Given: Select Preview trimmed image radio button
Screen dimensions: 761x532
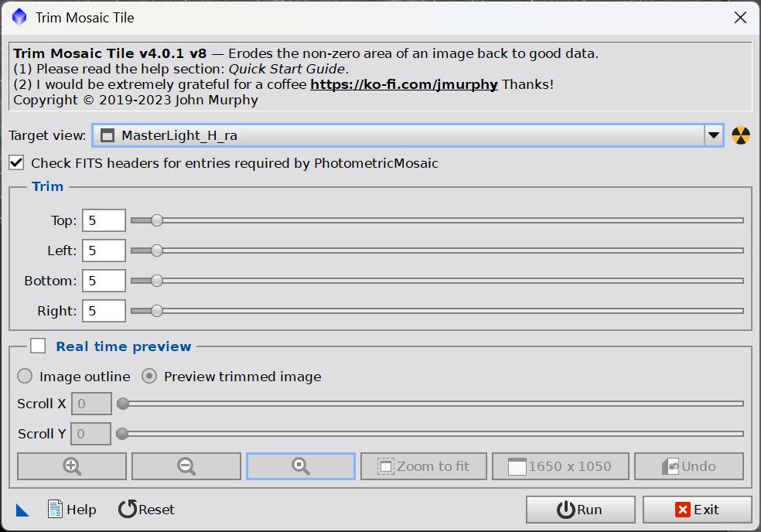Looking at the screenshot, I should tap(149, 376).
